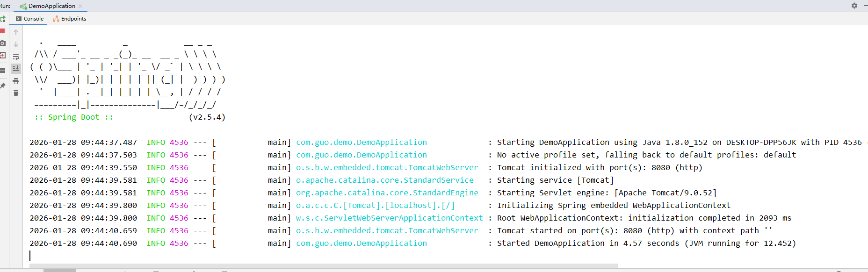This screenshot has height=272, width=868.
Task: Toggle Scroll to End of console
Action: [16, 68]
